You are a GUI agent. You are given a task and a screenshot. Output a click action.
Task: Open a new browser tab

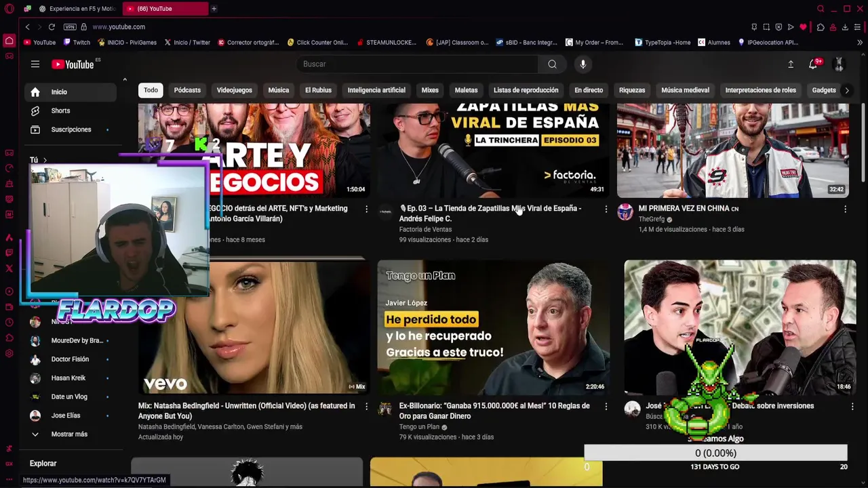[x=214, y=9]
